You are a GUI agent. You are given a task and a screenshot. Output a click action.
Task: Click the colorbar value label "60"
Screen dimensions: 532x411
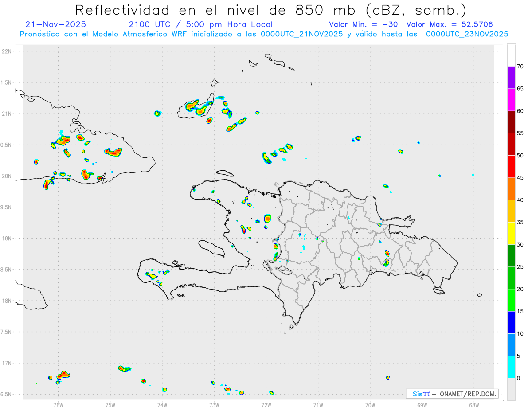point(520,111)
